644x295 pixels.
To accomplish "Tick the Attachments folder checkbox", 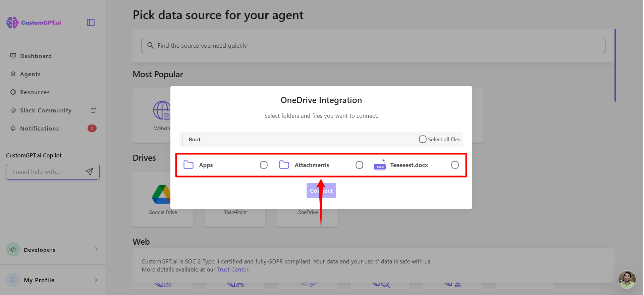I will click(x=360, y=165).
